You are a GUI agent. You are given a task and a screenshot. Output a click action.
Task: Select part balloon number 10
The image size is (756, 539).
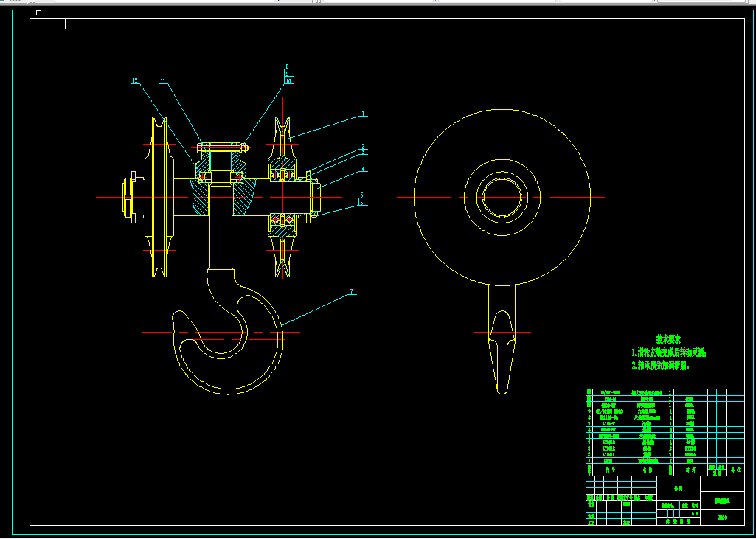coord(288,81)
